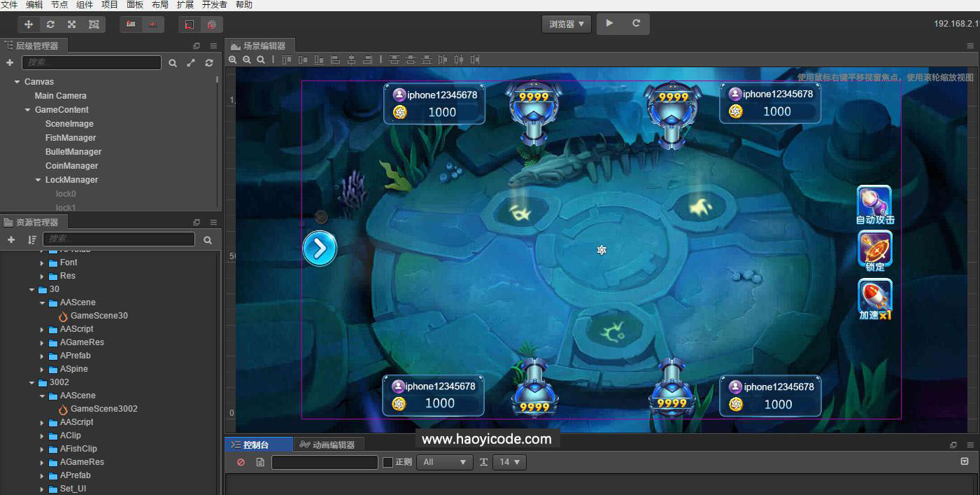Open the 浏览器 preview platform dropdown
Image resolution: width=980 pixels, height=495 pixels.
tap(566, 24)
